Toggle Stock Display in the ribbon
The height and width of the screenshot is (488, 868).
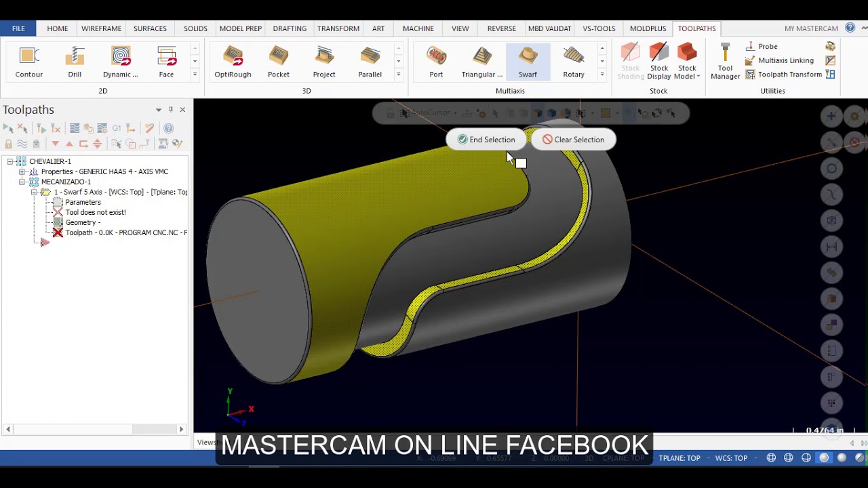659,62
